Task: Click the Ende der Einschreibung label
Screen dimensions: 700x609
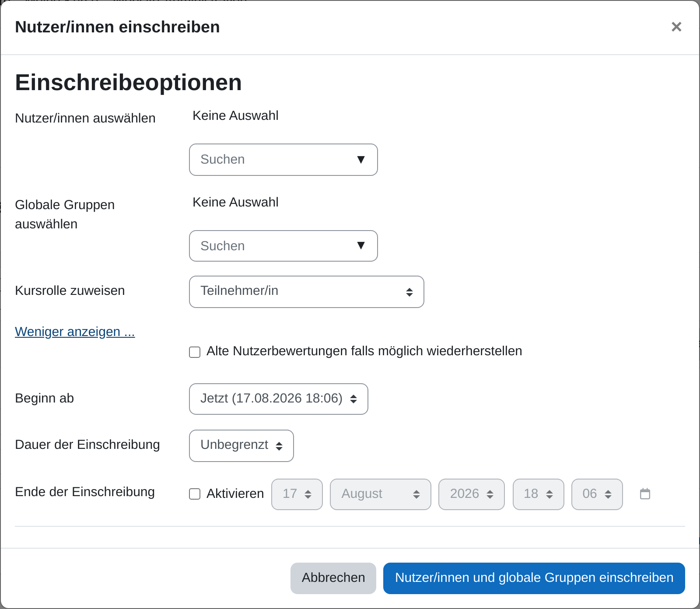Action: pos(85,492)
